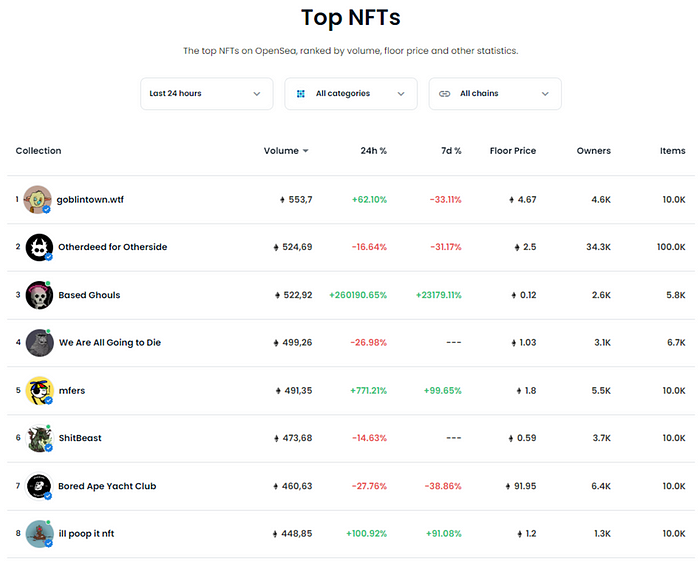Click Bored Ape 7d change -38.86%
Viewport: 700px width, 562px height.
tap(443, 486)
